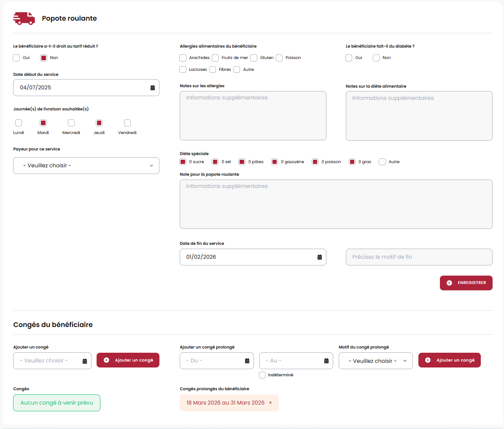Click the delivery truck icon beside Popote roulante
Screen dimensions: 504x429
[24, 18]
